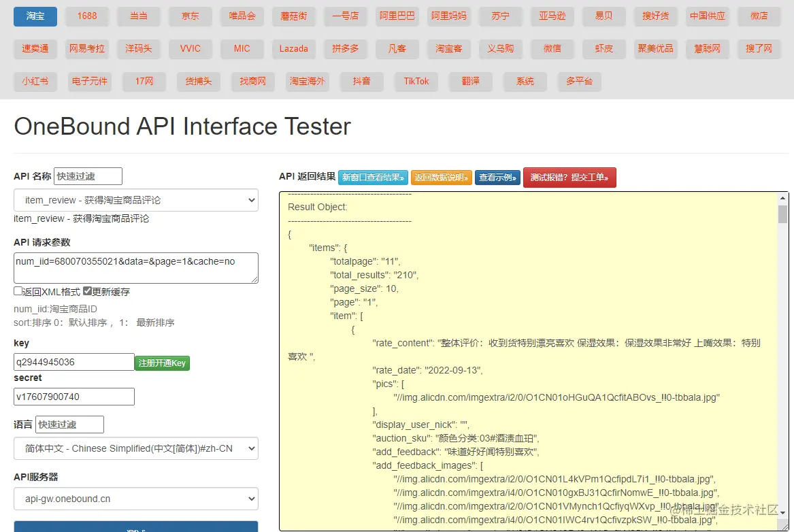Screen dimensions: 794x532
Task: Open the 唯品会 platform tab
Action: coord(242,16)
